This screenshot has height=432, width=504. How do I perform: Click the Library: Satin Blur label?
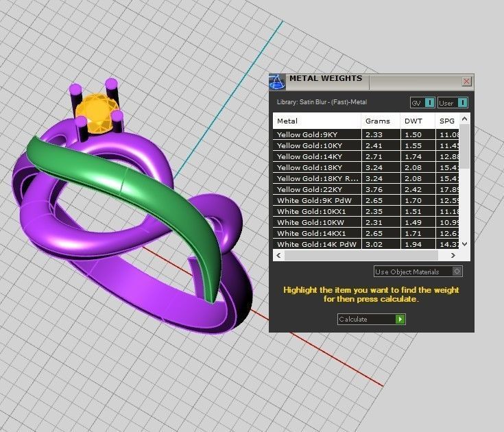click(322, 102)
